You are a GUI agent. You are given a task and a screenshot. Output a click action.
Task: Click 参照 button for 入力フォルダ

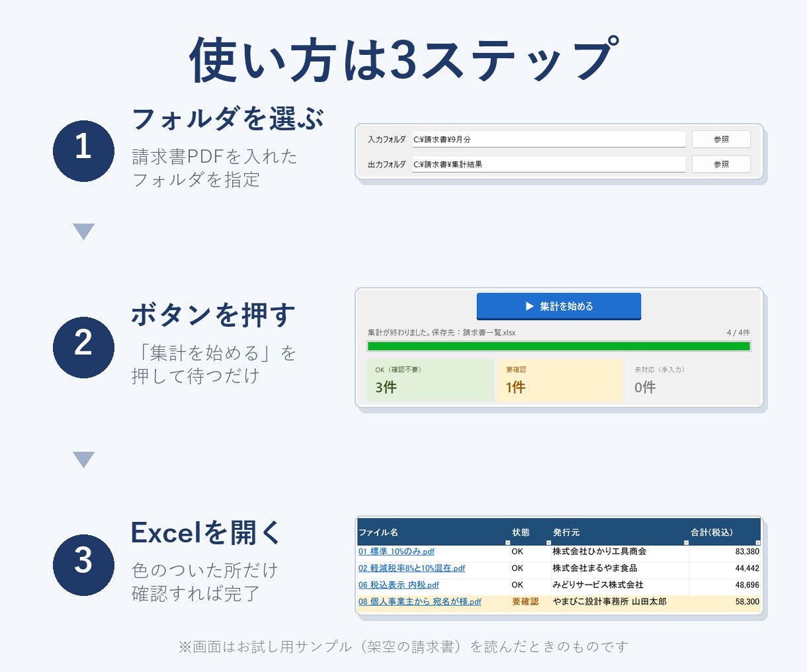[721, 140]
